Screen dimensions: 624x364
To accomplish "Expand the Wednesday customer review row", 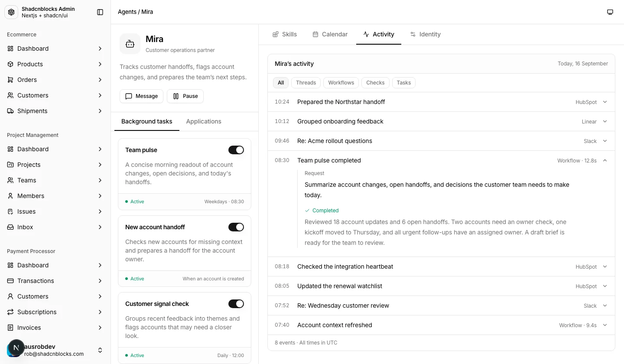I will (441, 305).
